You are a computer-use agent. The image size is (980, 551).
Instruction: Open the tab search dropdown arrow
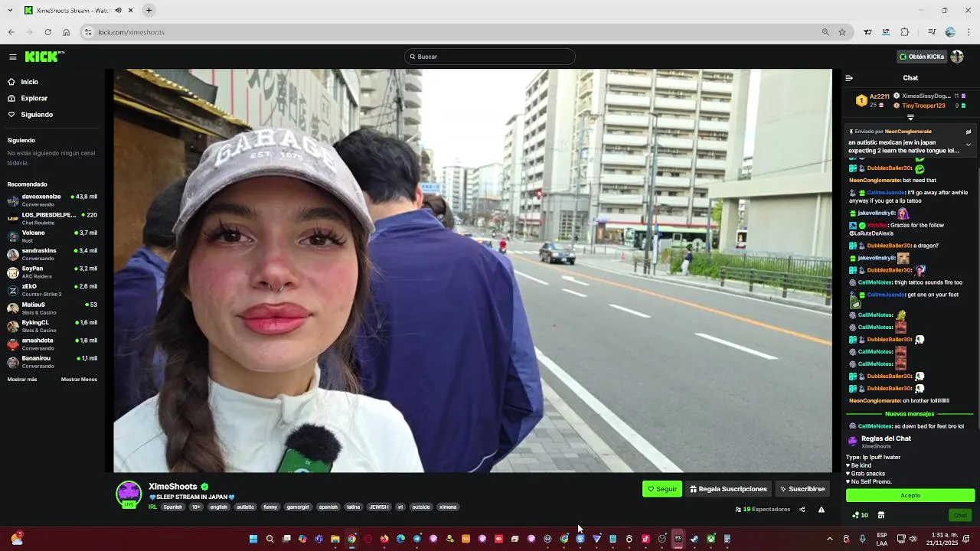pyautogui.click(x=11, y=11)
